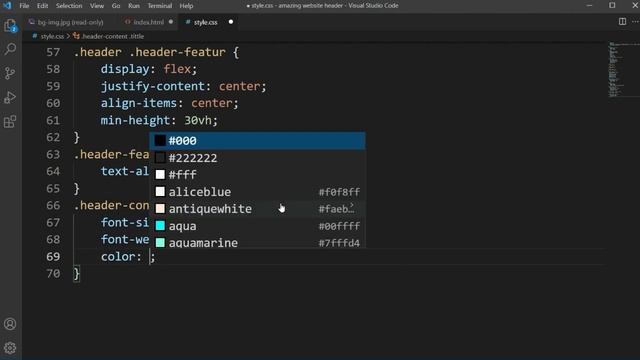Click 'min-height: 30vh;' code line
Viewport: 640px width, 360px height.
[159, 120]
